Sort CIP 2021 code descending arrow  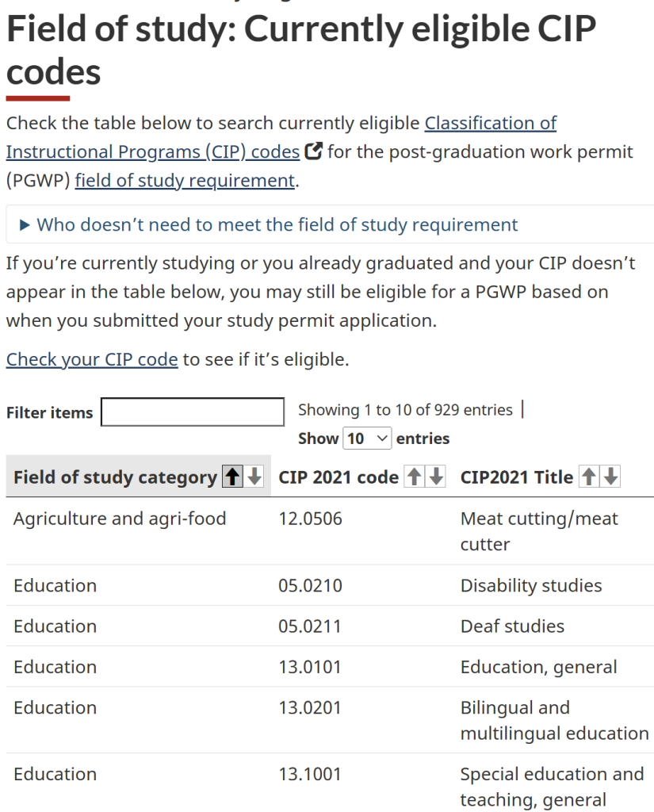(x=436, y=477)
